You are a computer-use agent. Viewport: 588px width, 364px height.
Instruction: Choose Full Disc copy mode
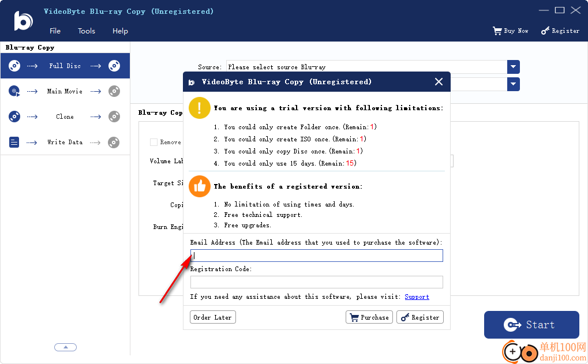[x=65, y=66]
